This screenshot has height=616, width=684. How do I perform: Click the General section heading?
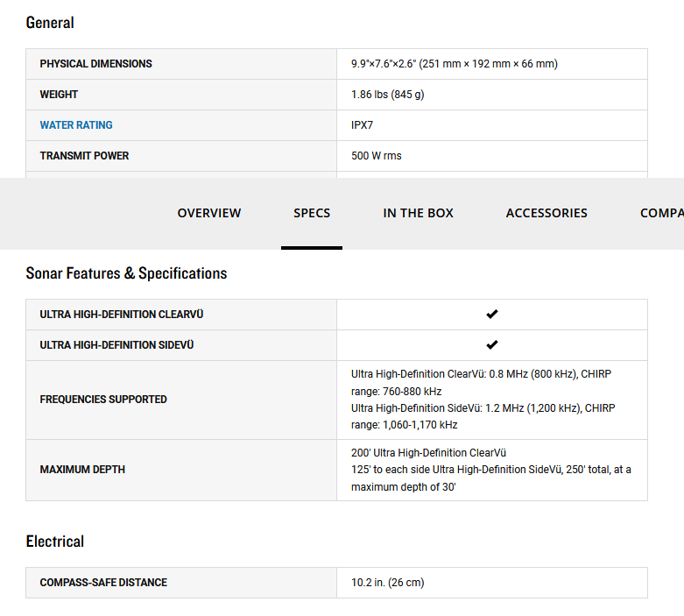pyautogui.click(x=50, y=23)
